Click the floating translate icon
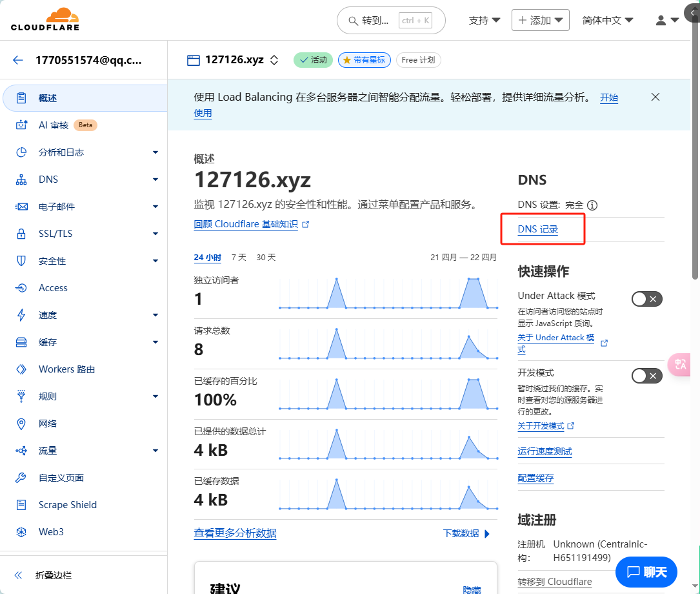The width and height of the screenshot is (700, 594). [681, 364]
